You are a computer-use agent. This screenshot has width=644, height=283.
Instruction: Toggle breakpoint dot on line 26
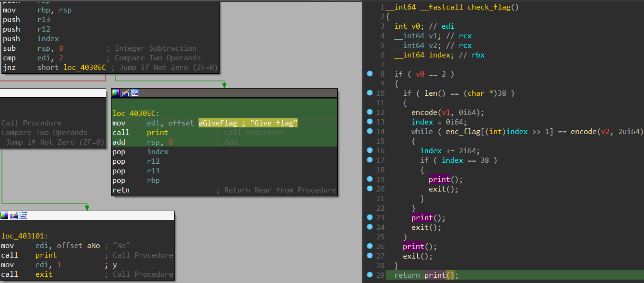pyautogui.click(x=369, y=246)
